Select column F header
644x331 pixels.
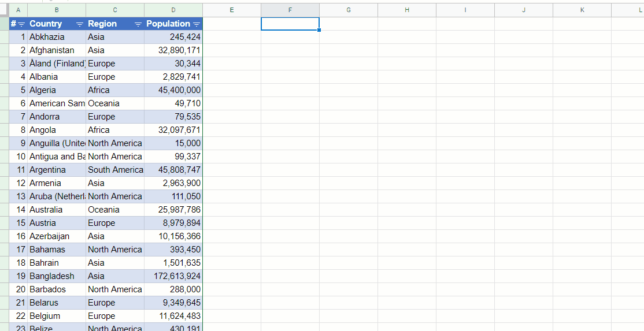pyautogui.click(x=290, y=10)
